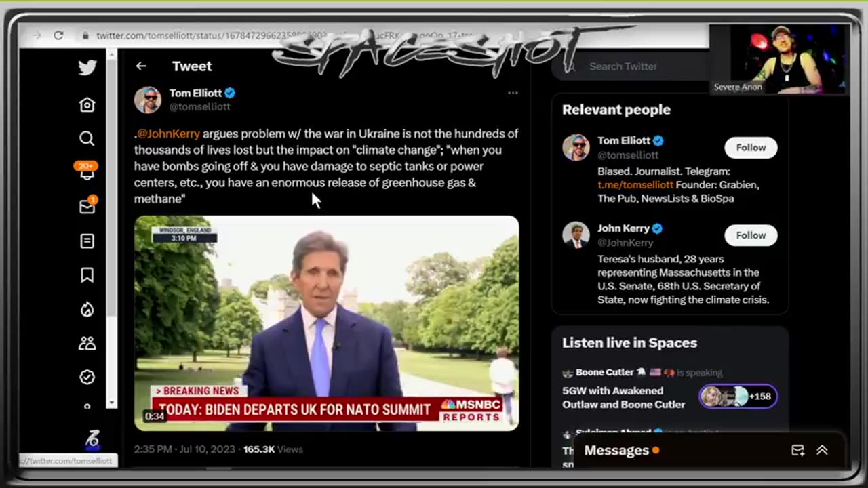Open the Home icon in sidebar
The height and width of the screenshot is (488, 868).
[x=87, y=104]
